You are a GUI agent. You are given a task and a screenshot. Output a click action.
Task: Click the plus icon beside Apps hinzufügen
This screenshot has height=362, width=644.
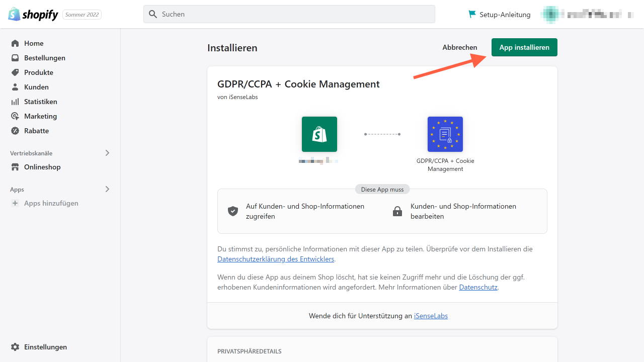pos(15,203)
